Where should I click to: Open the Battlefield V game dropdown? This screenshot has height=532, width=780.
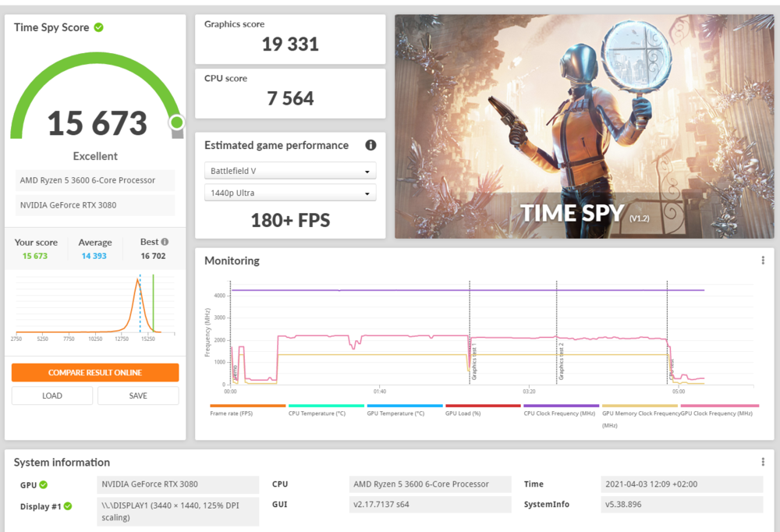(290, 171)
